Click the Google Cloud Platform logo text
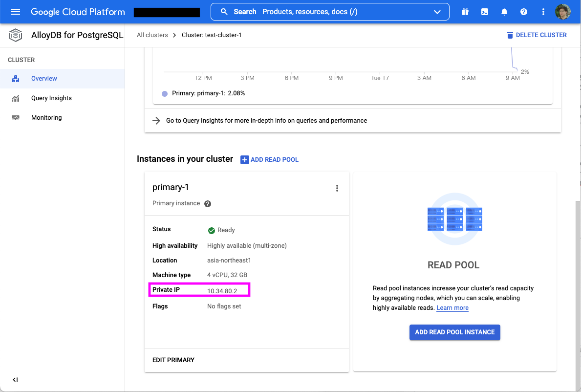The image size is (581, 392). [78, 12]
